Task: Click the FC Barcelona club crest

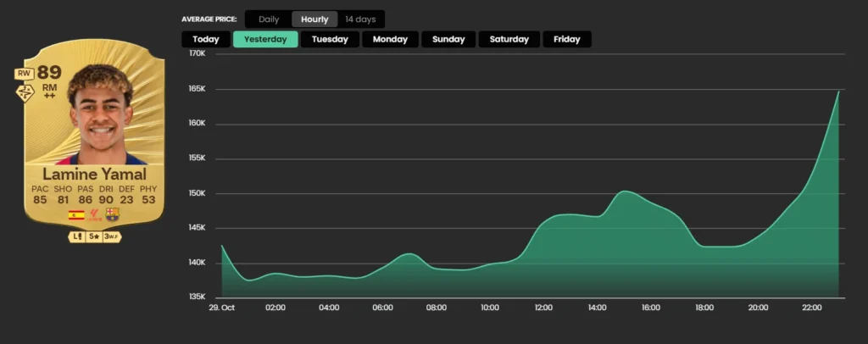Action: coord(113,214)
